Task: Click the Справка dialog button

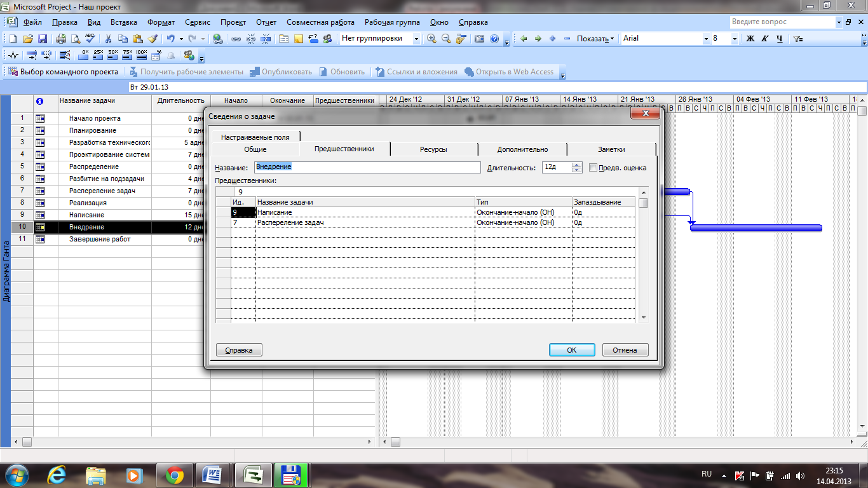Action: point(239,350)
